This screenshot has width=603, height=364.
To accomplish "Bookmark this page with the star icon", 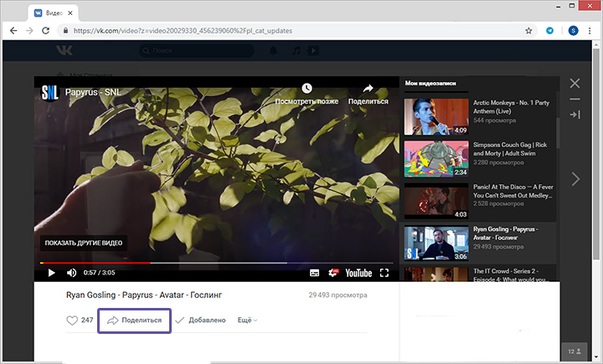I will [528, 31].
